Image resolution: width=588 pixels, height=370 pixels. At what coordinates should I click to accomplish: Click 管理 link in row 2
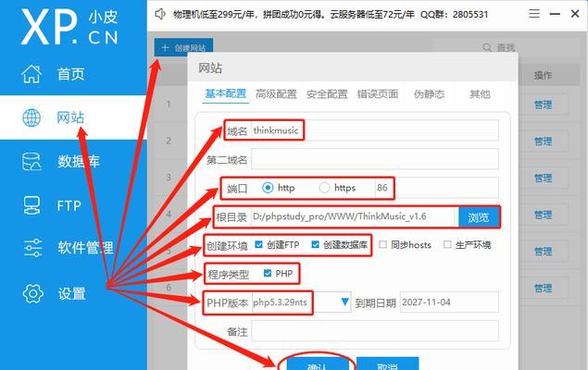point(543,142)
